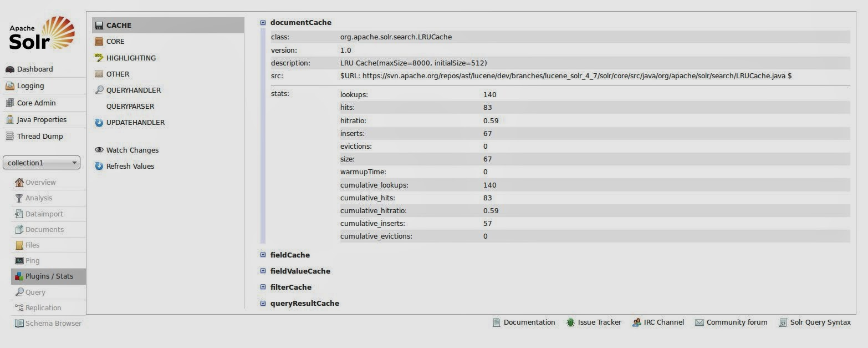Click the Analysis funnel icon
The width and height of the screenshot is (868, 348).
(19, 198)
